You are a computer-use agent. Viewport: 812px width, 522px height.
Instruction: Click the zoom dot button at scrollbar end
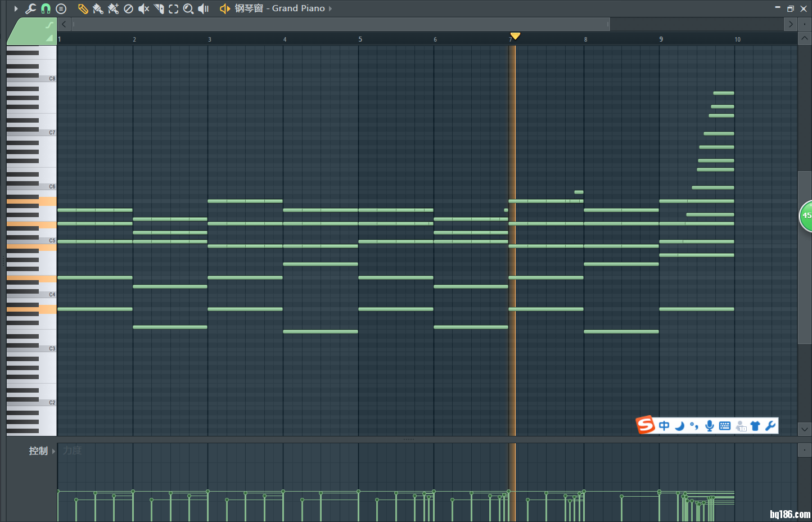[x=805, y=24]
